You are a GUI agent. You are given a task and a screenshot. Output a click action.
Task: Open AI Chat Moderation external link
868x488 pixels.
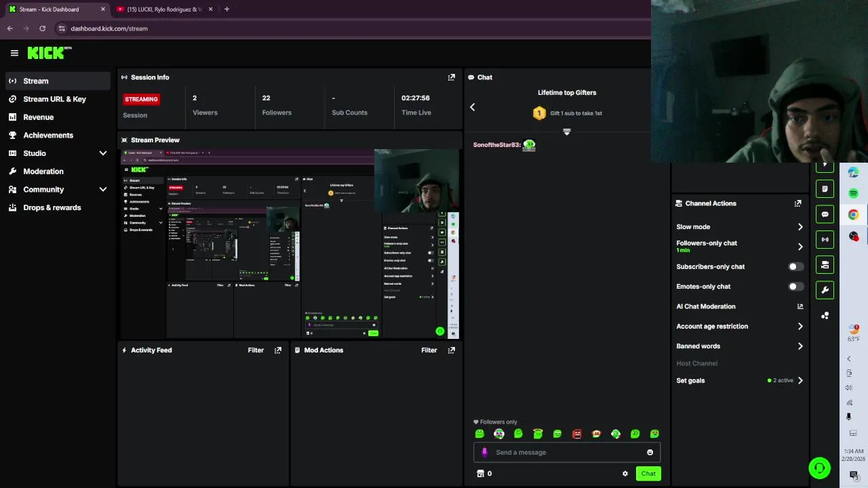tap(800, 306)
